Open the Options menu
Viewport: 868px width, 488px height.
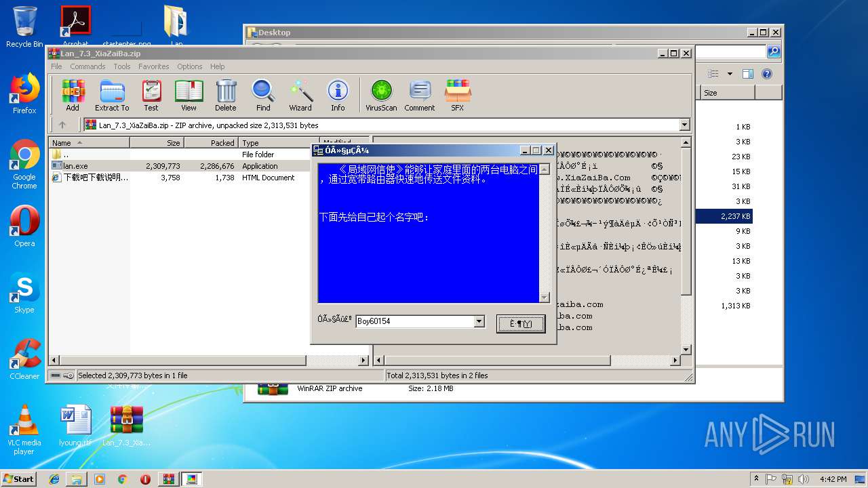(190, 66)
